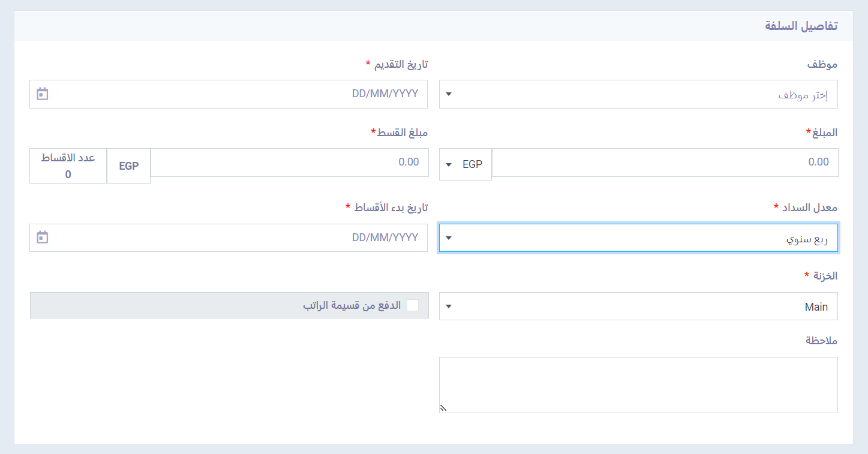Click the arrow of the الخزنة Main dropdown
The height and width of the screenshot is (454, 868).
[449, 306]
